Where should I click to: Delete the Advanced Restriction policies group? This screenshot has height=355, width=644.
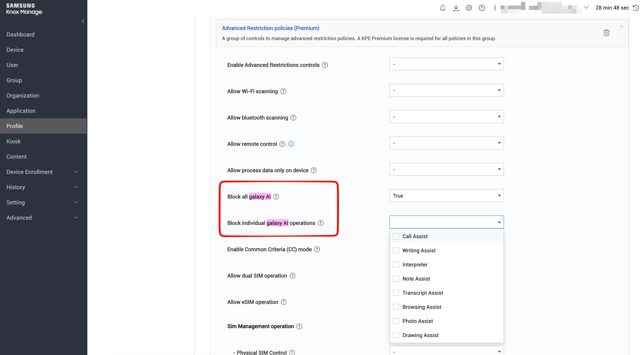point(607,33)
